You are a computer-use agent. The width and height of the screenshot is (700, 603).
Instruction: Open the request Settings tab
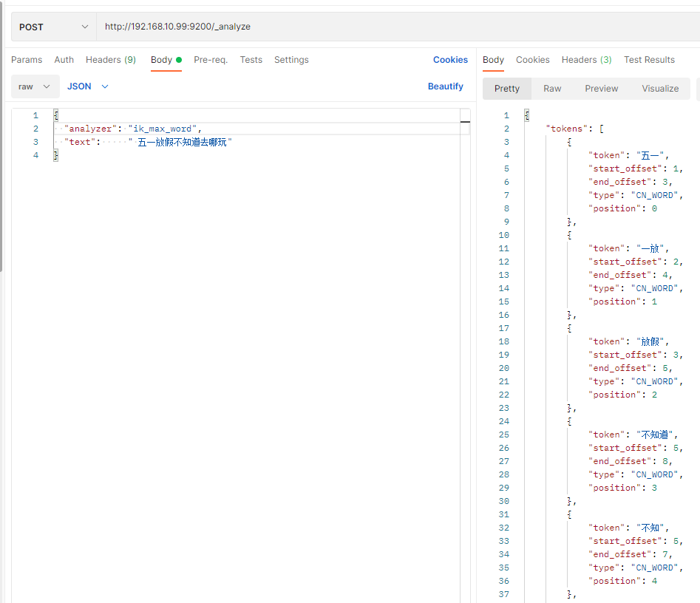pos(291,60)
